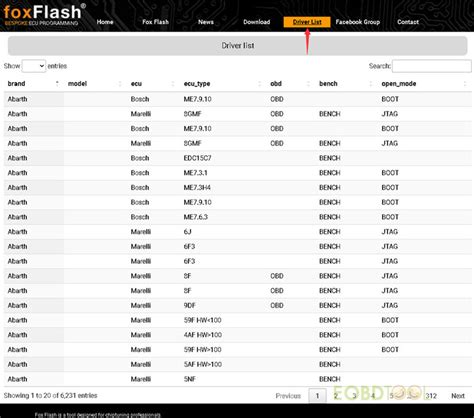Click Marelli in the 6J row

(141, 232)
